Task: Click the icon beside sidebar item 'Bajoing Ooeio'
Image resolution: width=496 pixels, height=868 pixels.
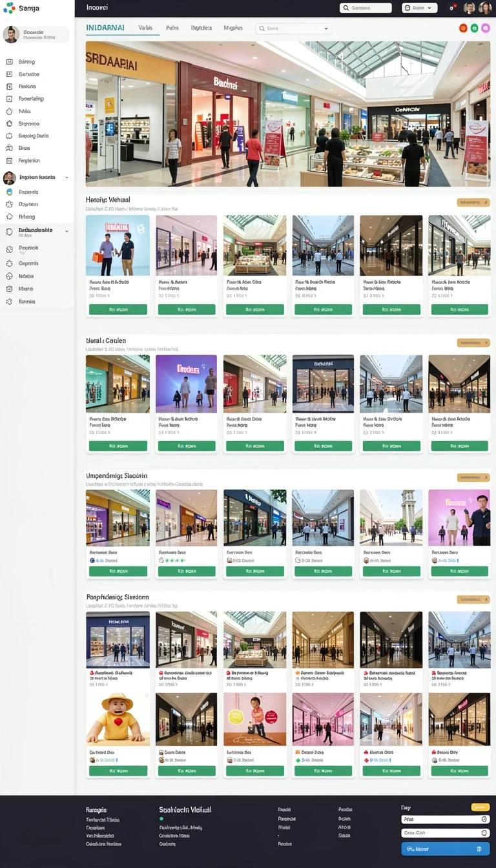Action: 9,136
